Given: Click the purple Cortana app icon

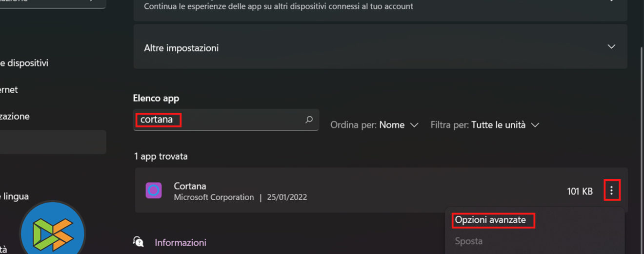Looking at the screenshot, I should 154,190.
